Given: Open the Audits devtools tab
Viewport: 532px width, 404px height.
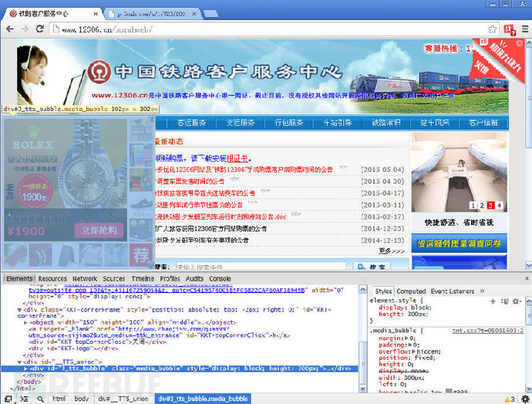Looking at the screenshot, I should [x=194, y=278].
